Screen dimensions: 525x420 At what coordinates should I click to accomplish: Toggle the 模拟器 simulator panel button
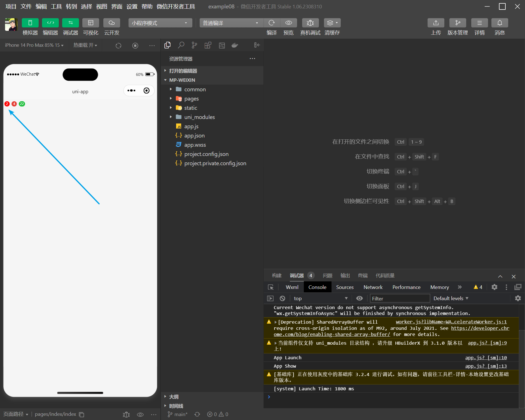coord(30,23)
